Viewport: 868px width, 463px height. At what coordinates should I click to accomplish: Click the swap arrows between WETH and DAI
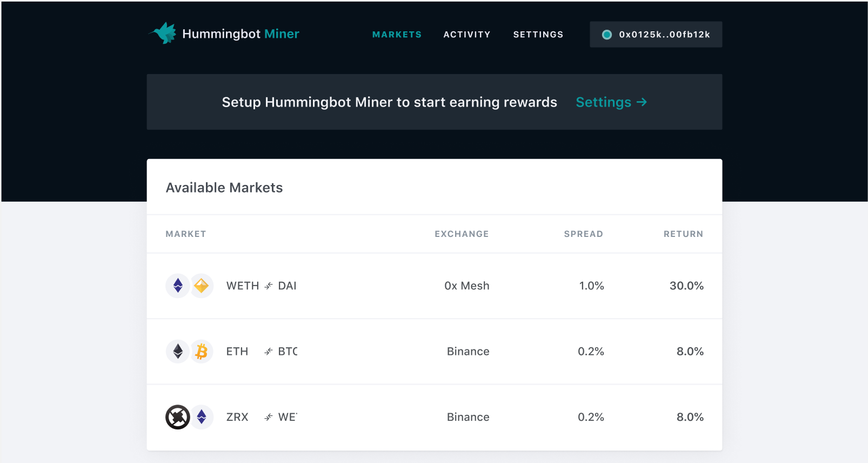269,286
